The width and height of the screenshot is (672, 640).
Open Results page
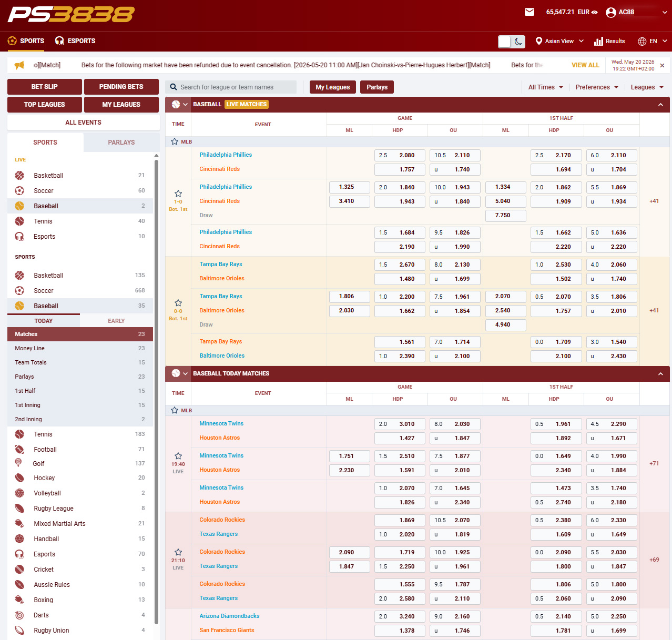pyautogui.click(x=609, y=41)
